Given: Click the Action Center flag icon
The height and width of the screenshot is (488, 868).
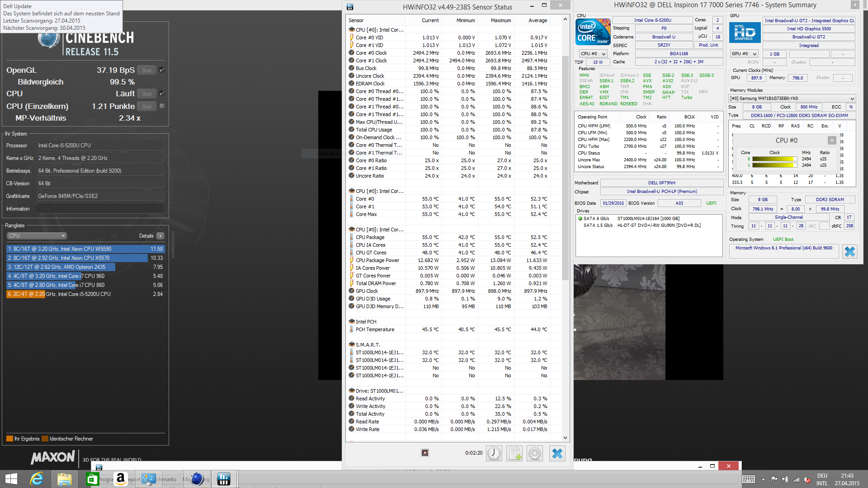Looking at the screenshot, I should [774, 479].
